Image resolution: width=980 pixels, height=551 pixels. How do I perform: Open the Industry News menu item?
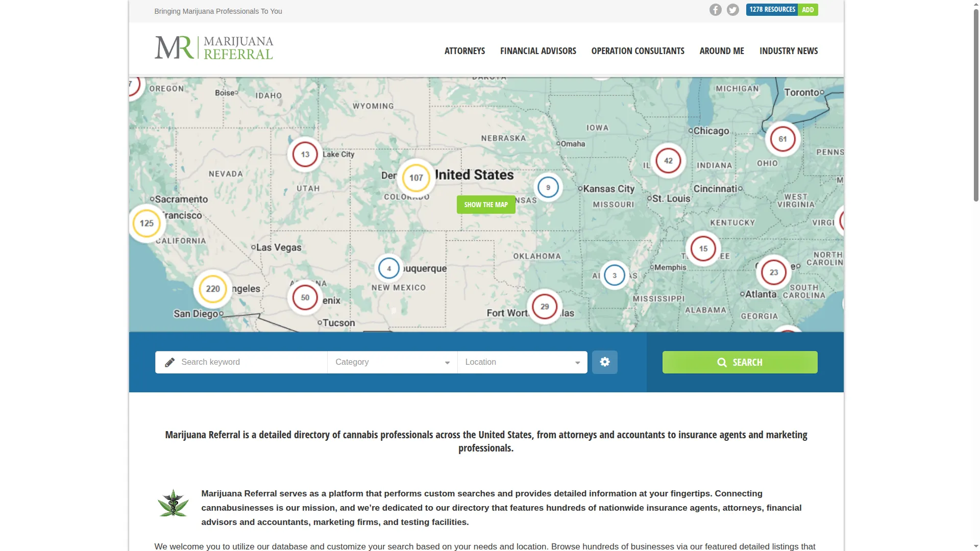[x=789, y=51]
